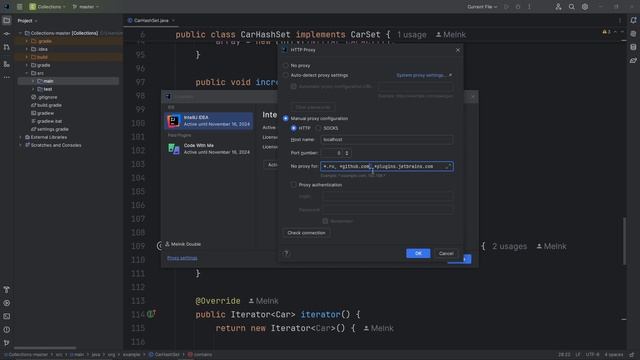Open the Build tool window hammer icon
The image size is (640, 360).
pos(7,289)
